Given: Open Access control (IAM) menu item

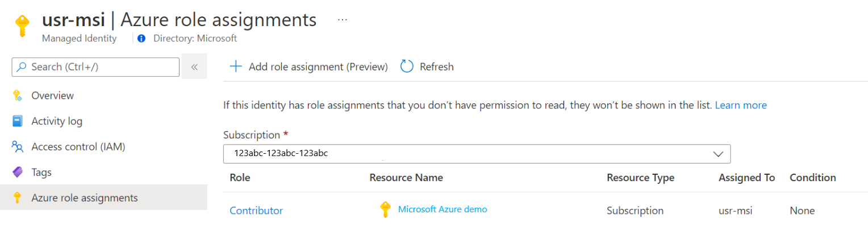Looking at the screenshot, I should tap(78, 146).
